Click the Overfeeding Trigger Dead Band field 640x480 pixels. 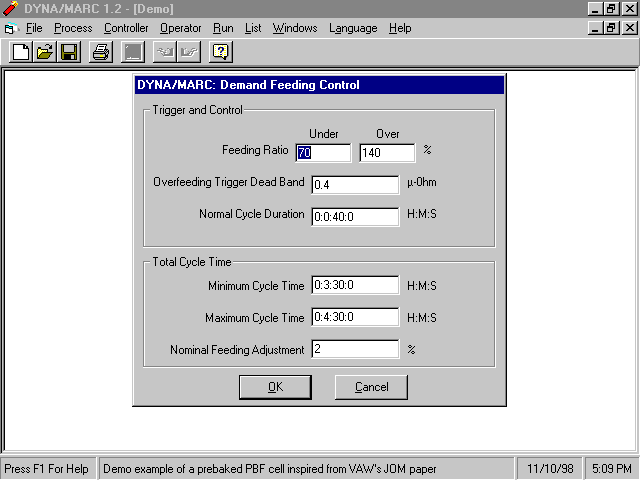(x=355, y=185)
